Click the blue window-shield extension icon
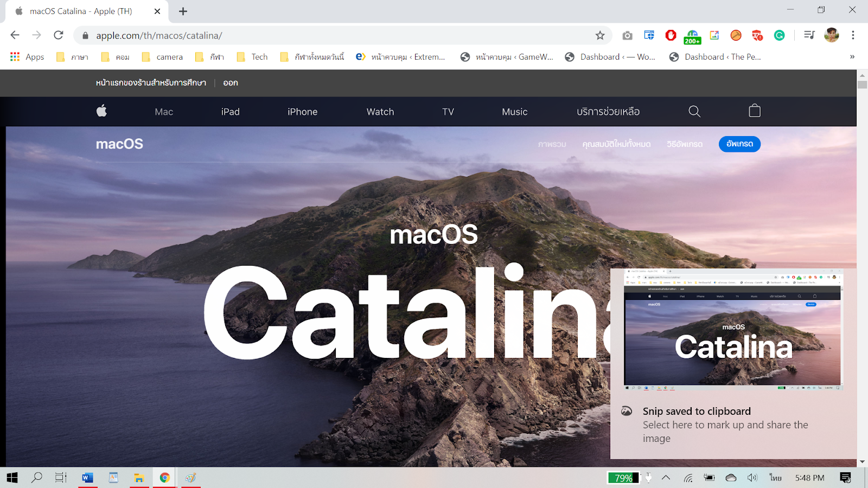Screen dimensions: 868x488 649,35
